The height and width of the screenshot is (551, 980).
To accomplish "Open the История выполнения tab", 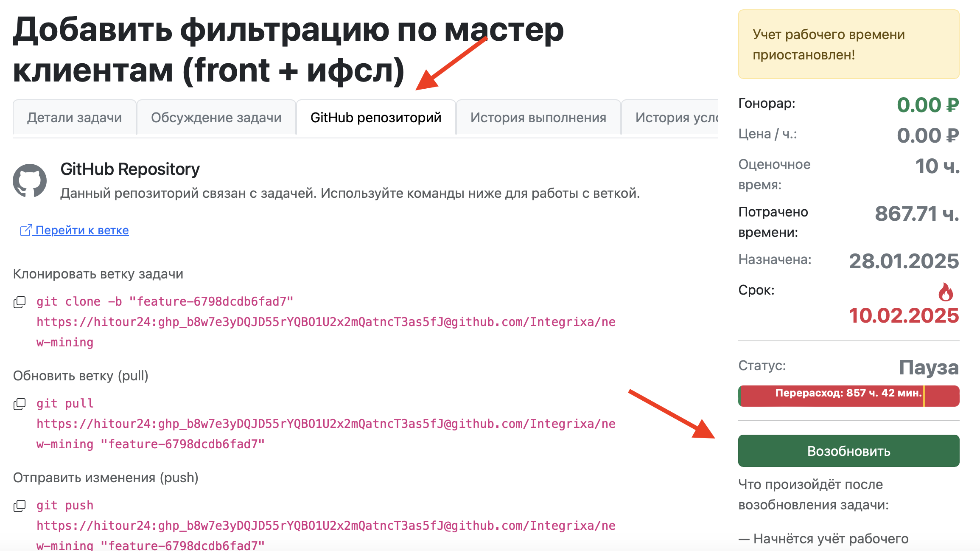I will click(538, 118).
